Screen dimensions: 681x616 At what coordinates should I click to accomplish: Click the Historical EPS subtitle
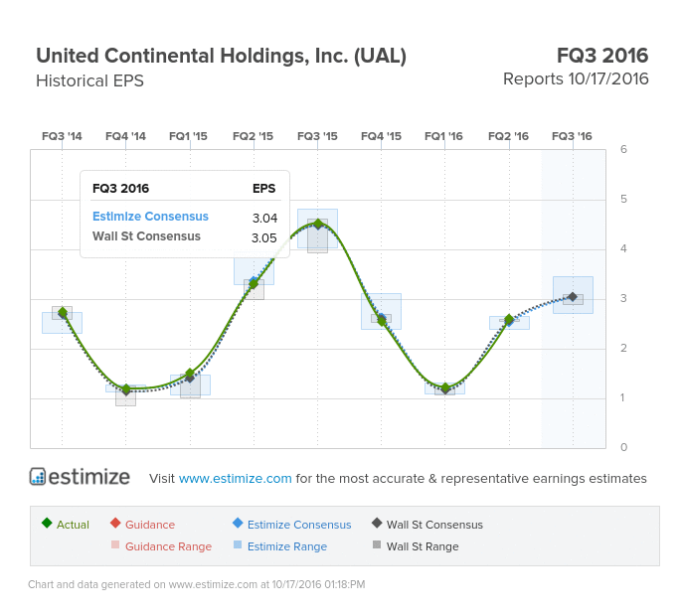click(89, 80)
